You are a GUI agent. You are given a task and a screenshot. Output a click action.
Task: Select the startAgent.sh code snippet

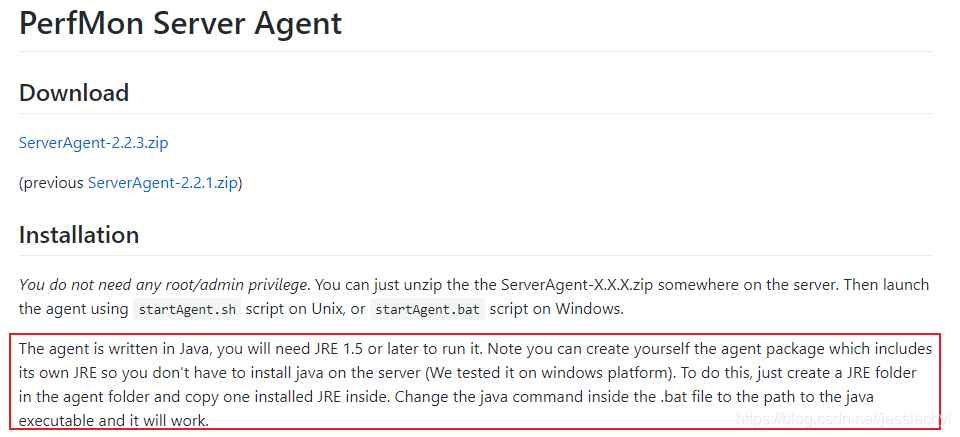point(187,309)
